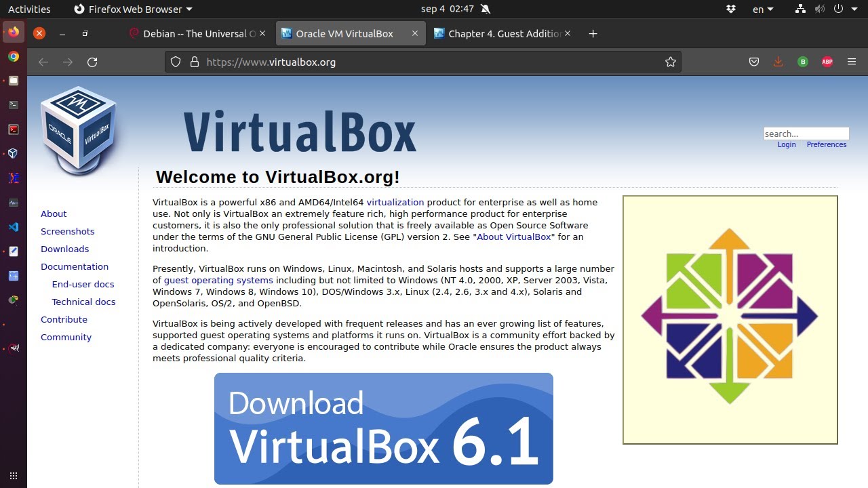The width and height of the screenshot is (868, 488).
Task: Click the Download VirtualBox 6.1 banner
Action: [384, 428]
